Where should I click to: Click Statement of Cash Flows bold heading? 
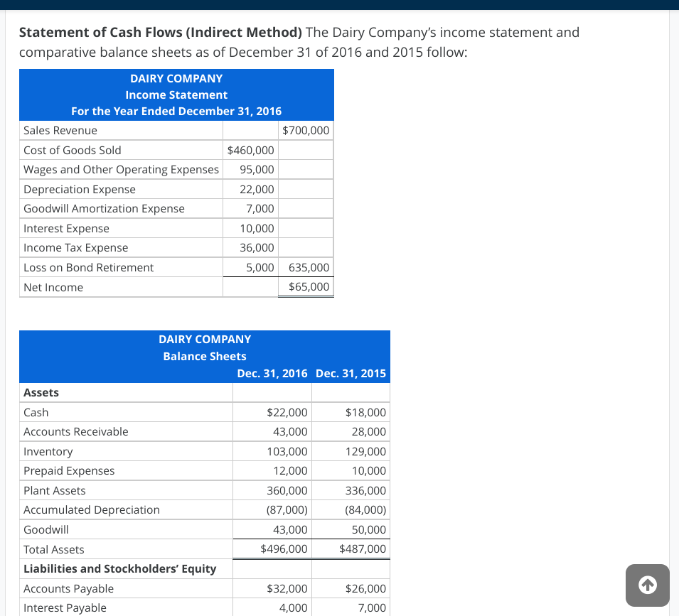(161, 33)
